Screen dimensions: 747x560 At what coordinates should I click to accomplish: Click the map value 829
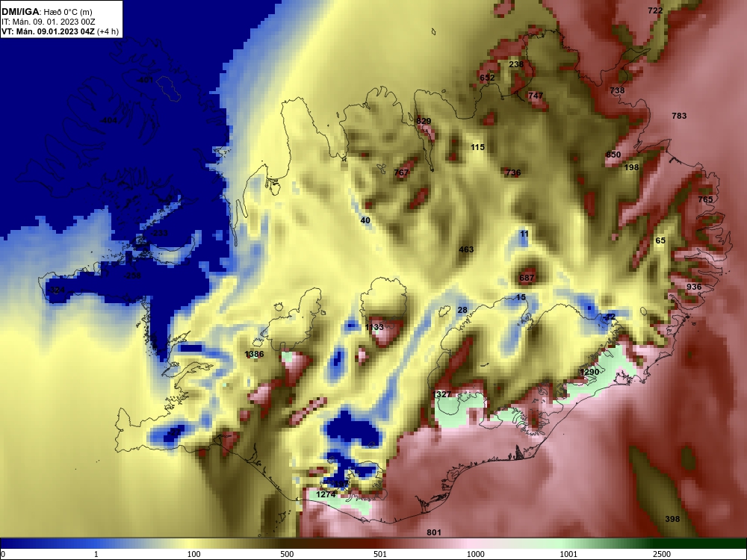click(424, 121)
